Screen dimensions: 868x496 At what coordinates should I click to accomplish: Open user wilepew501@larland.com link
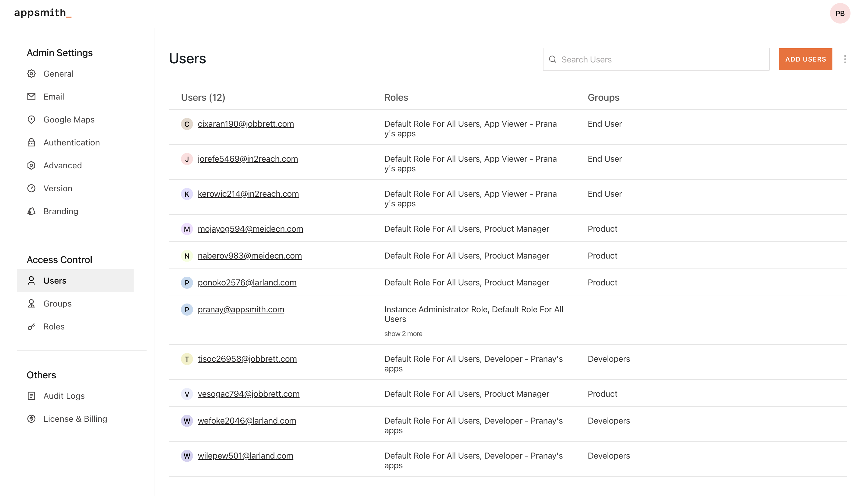point(245,456)
